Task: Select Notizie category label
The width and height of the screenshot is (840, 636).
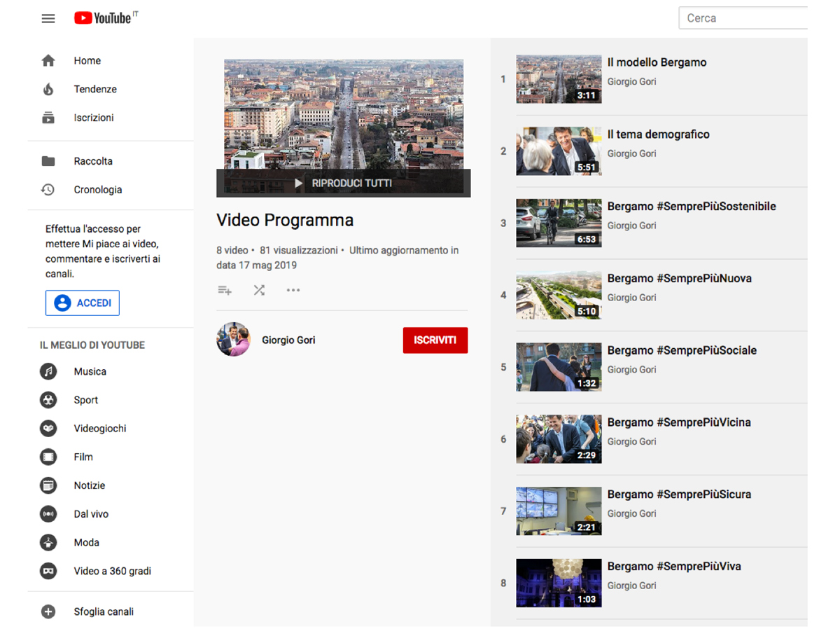Action: [x=90, y=485]
